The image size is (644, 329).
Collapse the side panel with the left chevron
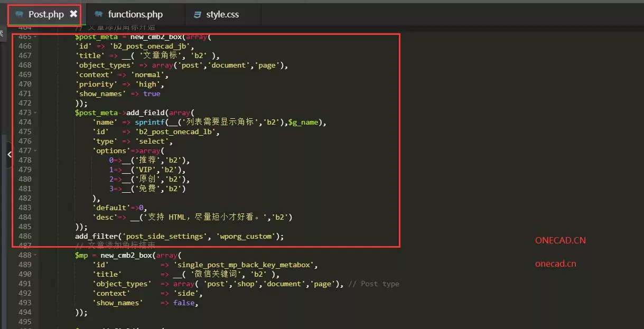[9, 154]
